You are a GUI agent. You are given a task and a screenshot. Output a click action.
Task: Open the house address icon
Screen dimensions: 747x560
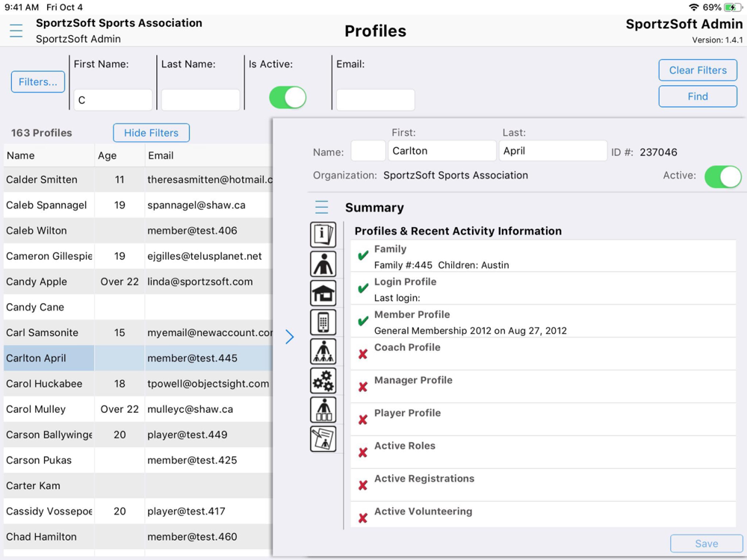click(323, 293)
